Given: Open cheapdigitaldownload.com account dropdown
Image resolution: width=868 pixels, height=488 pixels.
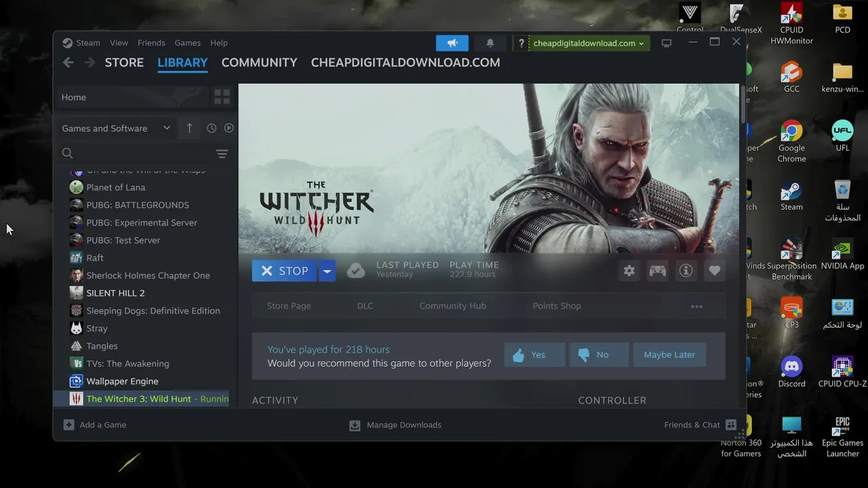Looking at the screenshot, I should pos(588,43).
